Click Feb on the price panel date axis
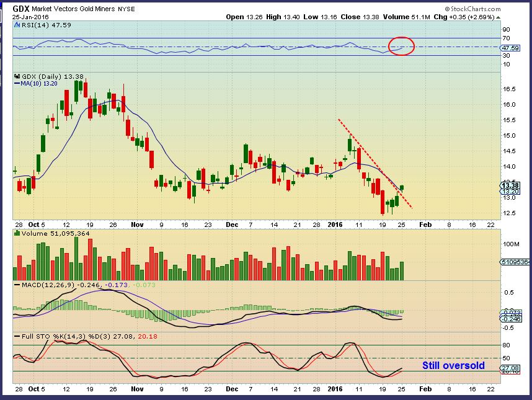 coord(425,224)
